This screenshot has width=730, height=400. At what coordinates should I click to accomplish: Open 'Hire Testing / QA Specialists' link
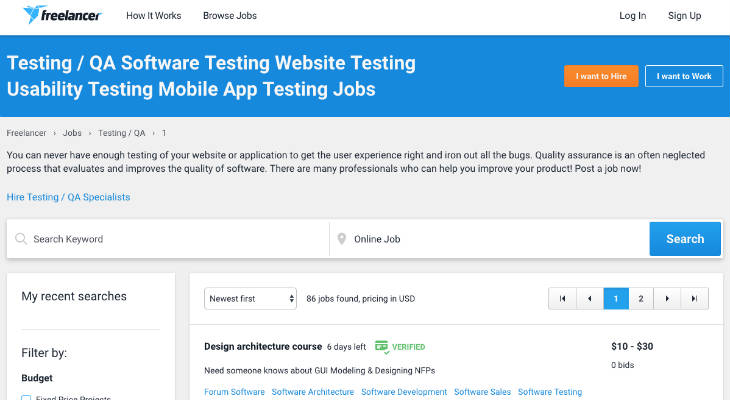click(68, 197)
